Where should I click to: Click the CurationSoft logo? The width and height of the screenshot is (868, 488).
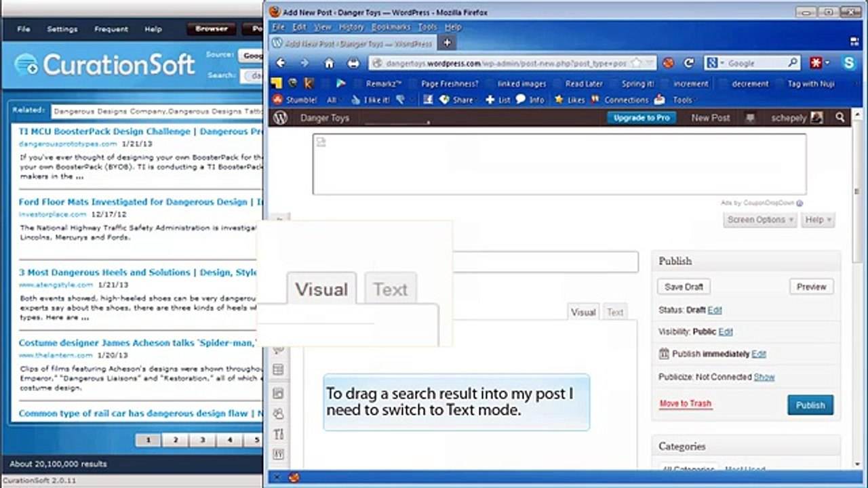tap(105, 64)
